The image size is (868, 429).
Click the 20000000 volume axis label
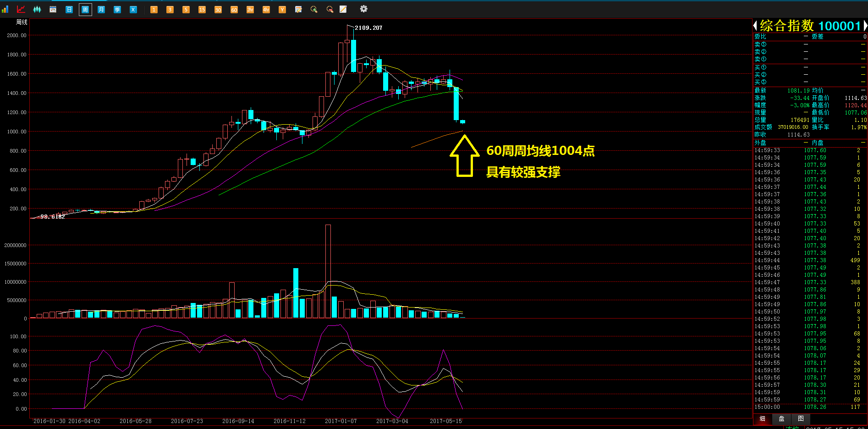coord(16,246)
